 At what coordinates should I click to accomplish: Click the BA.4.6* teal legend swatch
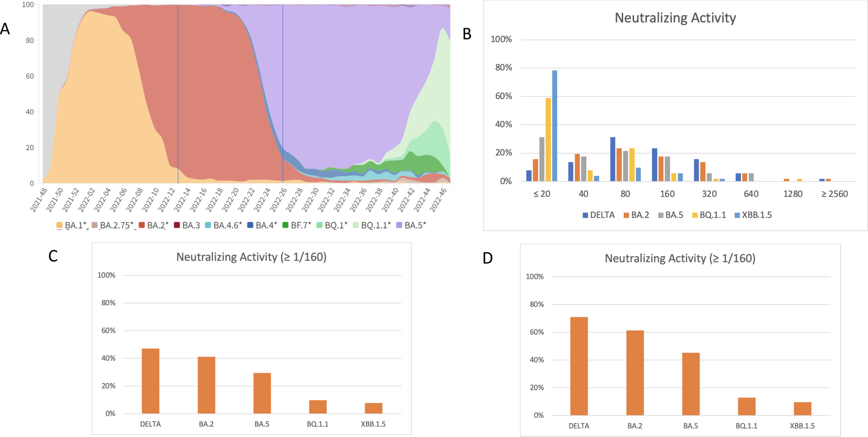click(x=208, y=225)
